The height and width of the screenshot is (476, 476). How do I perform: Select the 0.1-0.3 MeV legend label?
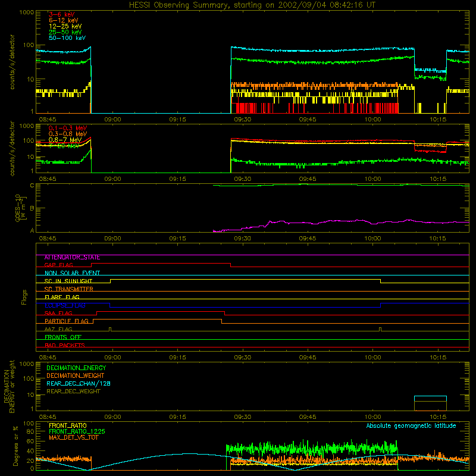(x=68, y=128)
